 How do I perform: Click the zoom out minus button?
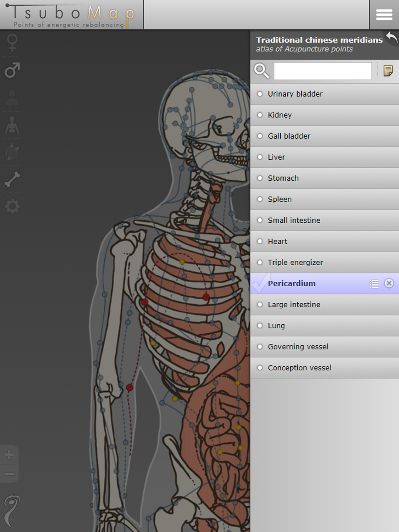[x=9, y=474]
